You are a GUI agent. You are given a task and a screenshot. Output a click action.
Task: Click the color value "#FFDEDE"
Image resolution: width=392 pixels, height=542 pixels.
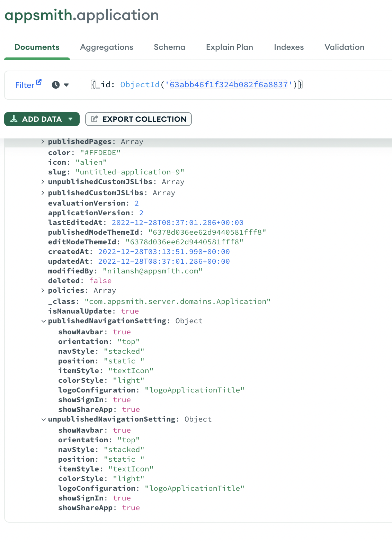pyautogui.click(x=100, y=153)
